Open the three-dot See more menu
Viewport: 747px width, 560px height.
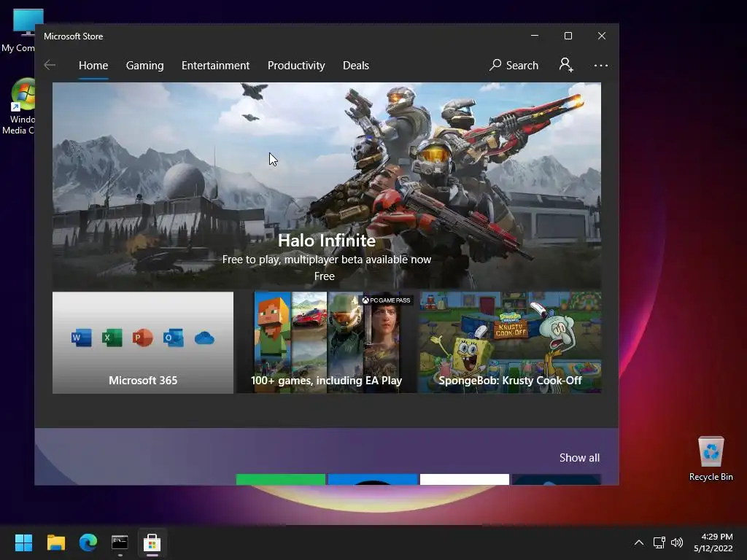click(x=601, y=66)
